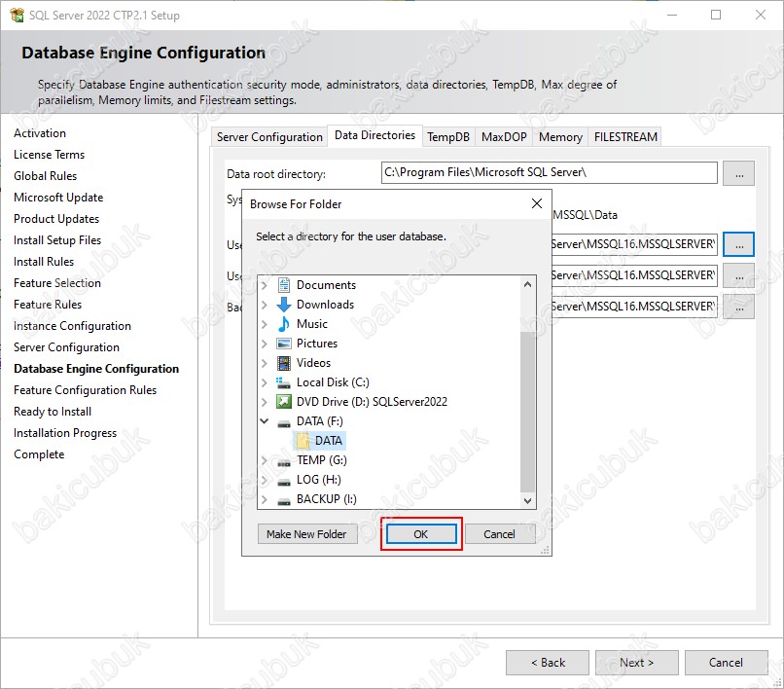Click 'Ready to Install' sidebar step
This screenshot has width=784, height=689.
pos(53,412)
